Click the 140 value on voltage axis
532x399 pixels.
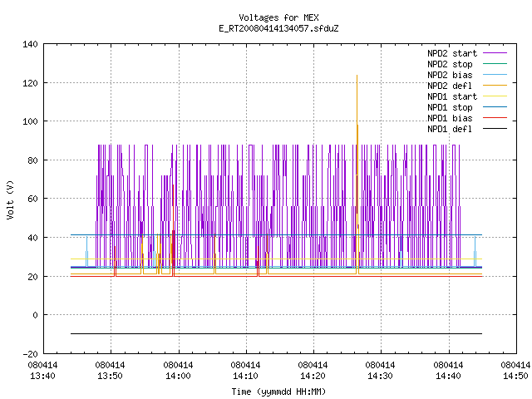tap(30, 44)
